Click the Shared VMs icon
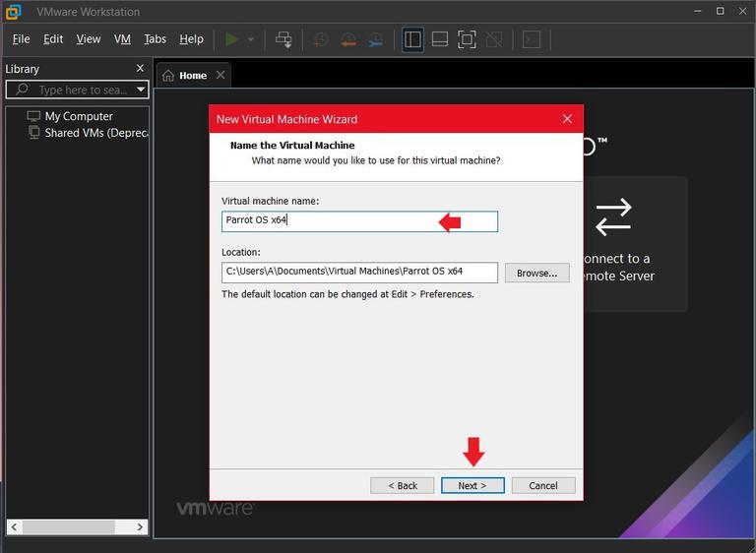 pos(33,132)
